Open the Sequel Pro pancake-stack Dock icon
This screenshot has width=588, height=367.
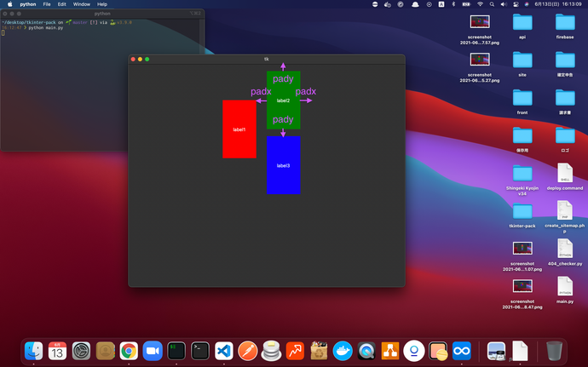(271, 352)
